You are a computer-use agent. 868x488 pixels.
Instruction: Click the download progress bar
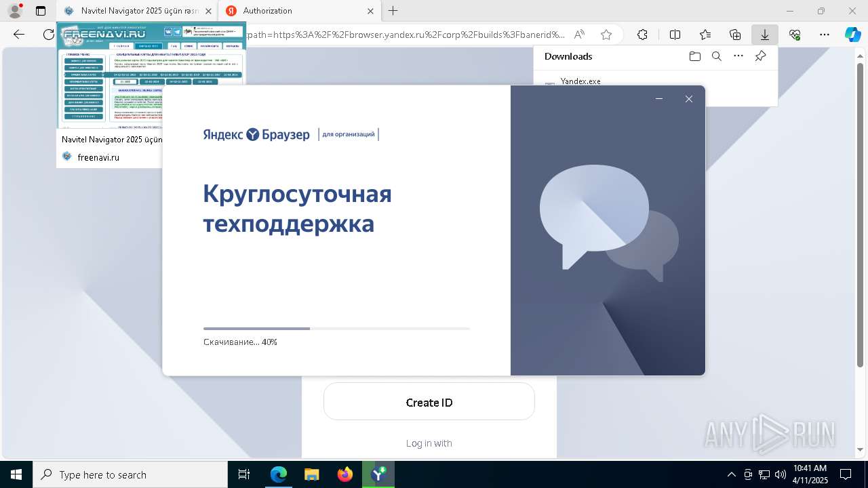tap(336, 329)
